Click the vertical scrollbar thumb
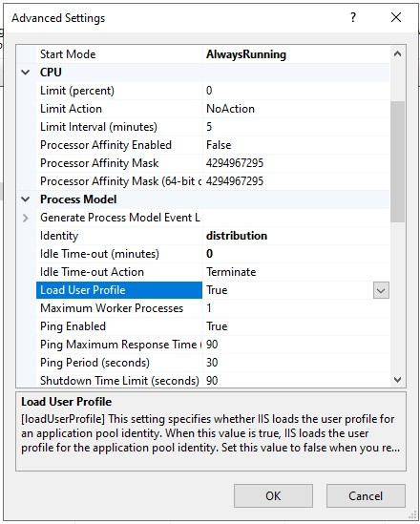The width and height of the screenshot is (420, 524). pos(397,161)
